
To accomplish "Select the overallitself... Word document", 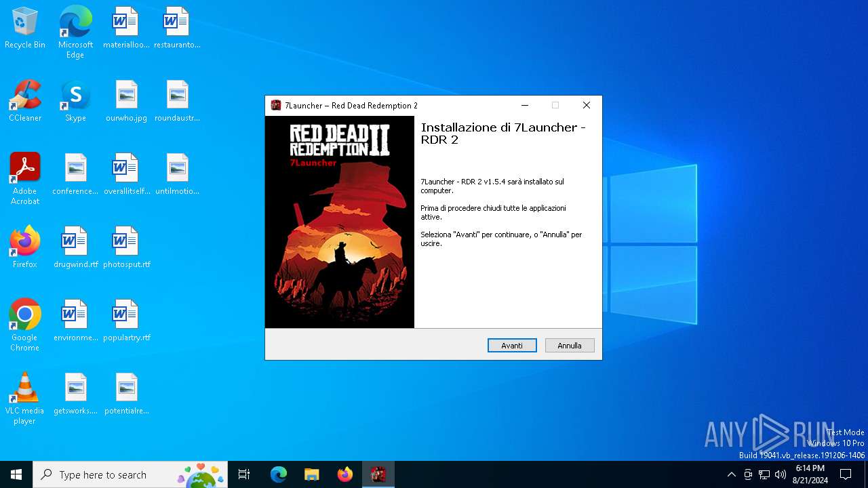I will click(x=126, y=175).
